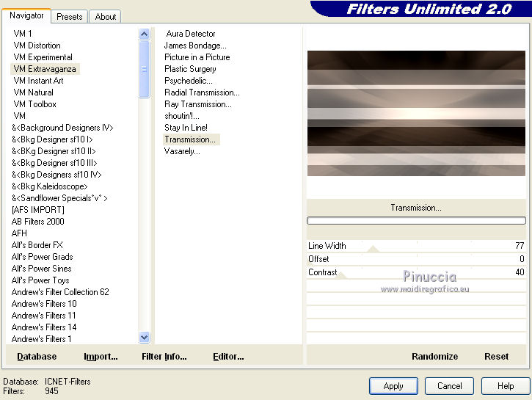
Task: Select VM Extravaganza category
Action: [x=45, y=69]
